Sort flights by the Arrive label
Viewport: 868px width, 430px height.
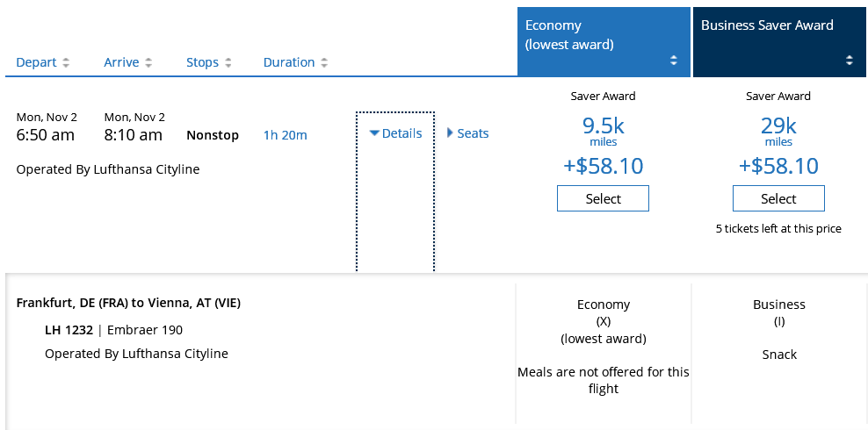(121, 62)
